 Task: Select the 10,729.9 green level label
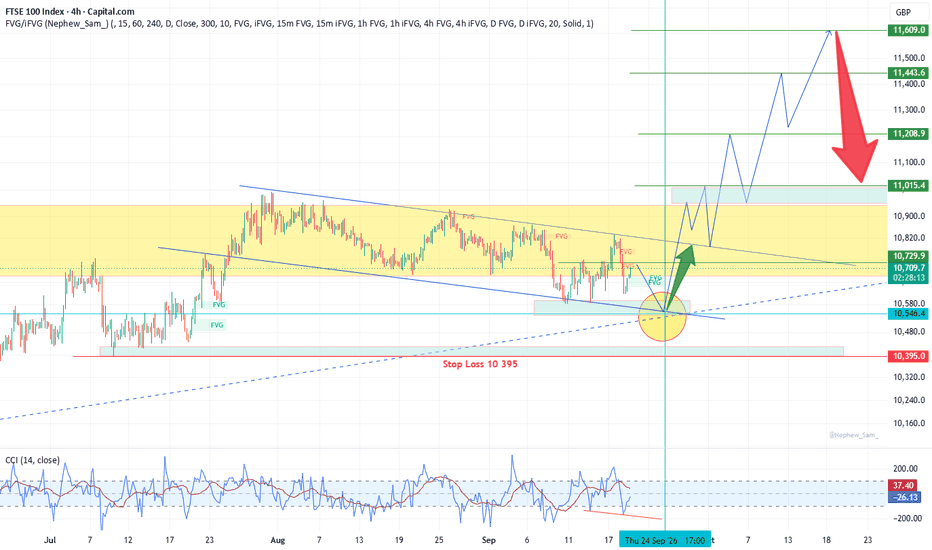click(908, 256)
